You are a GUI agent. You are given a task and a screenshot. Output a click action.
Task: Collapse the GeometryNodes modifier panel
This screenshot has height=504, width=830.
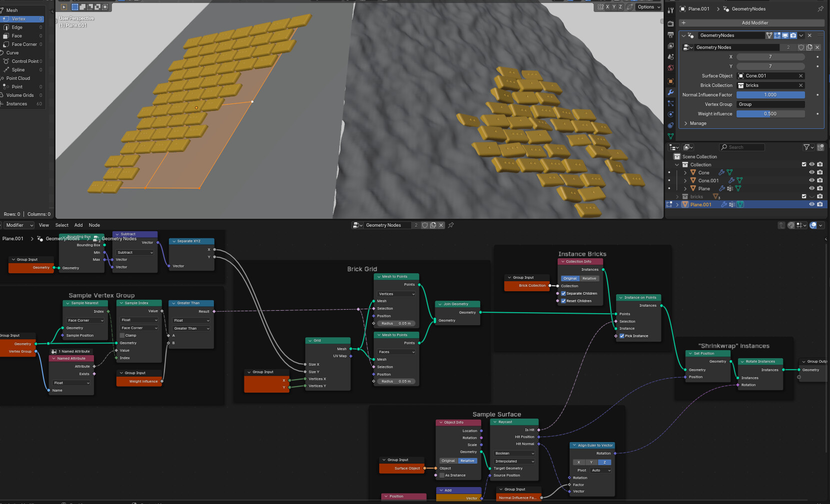[684, 35]
